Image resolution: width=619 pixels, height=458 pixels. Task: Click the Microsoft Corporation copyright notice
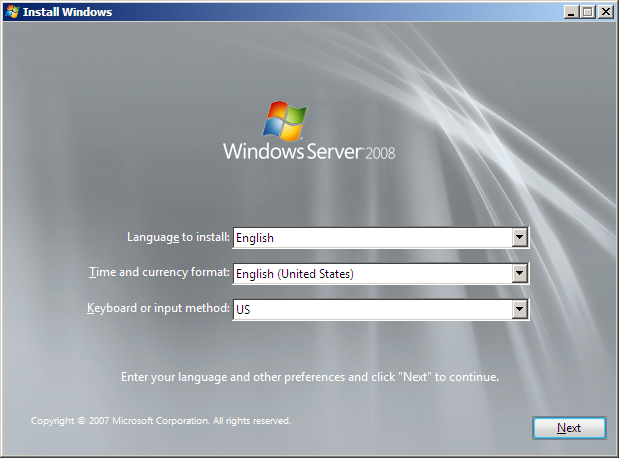[x=161, y=421]
